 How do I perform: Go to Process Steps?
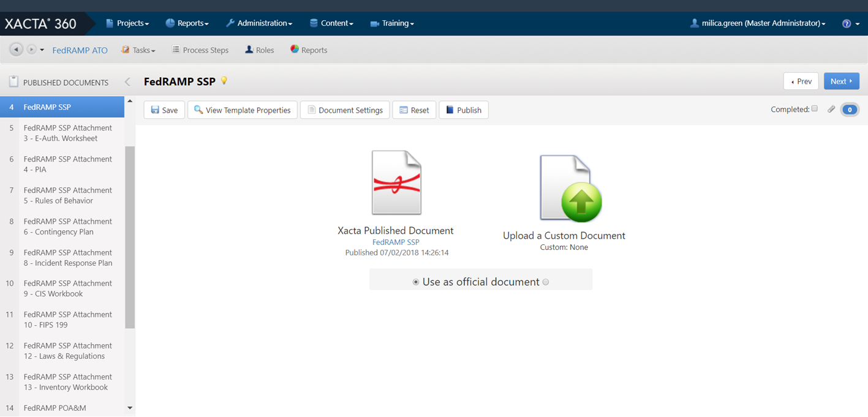coord(200,50)
